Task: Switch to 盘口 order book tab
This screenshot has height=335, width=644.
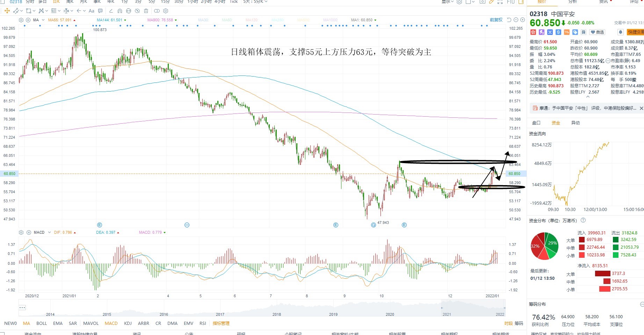Action: tap(536, 123)
